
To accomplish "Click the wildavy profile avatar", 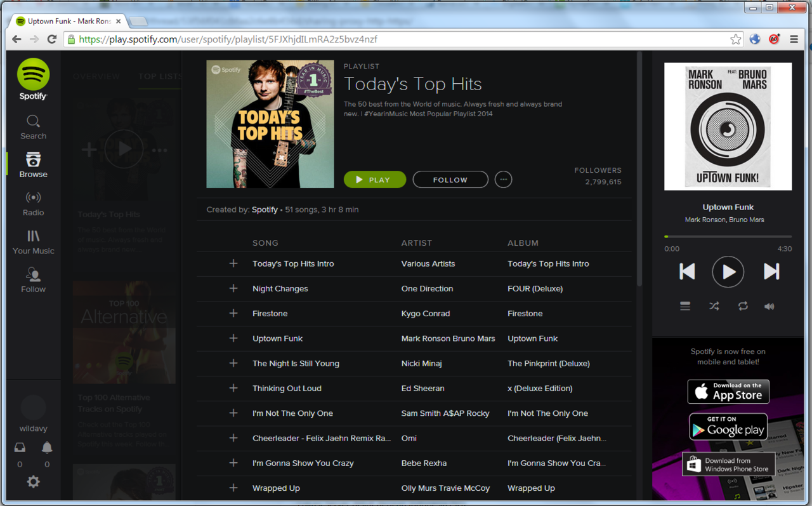I will (x=33, y=408).
